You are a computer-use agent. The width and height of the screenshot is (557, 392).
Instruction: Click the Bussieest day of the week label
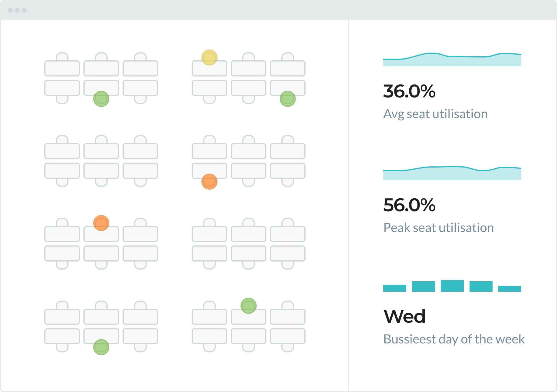[x=454, y=339]
